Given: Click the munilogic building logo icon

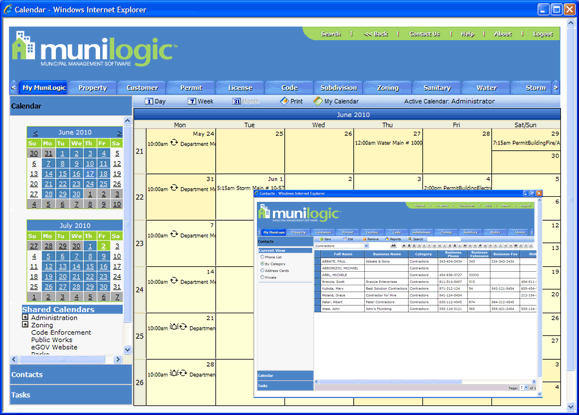Looking at the screenshot, I should tap(24, 45).
